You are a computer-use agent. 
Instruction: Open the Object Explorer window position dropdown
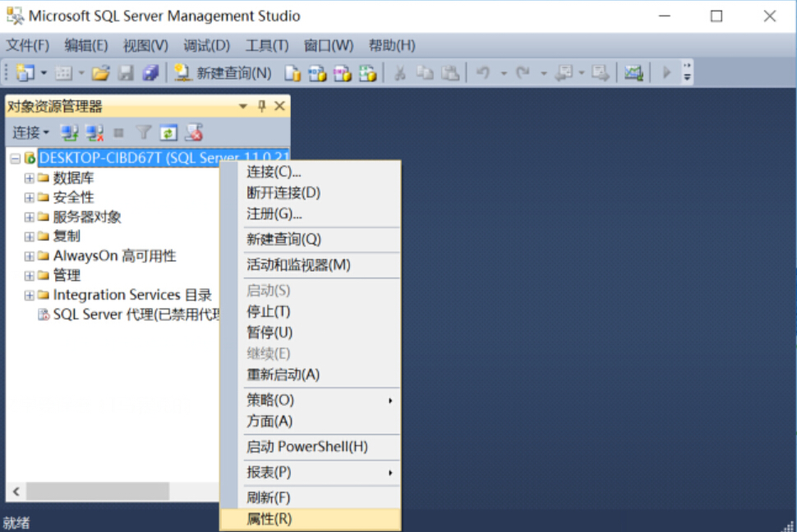click(x=243, y=106)
